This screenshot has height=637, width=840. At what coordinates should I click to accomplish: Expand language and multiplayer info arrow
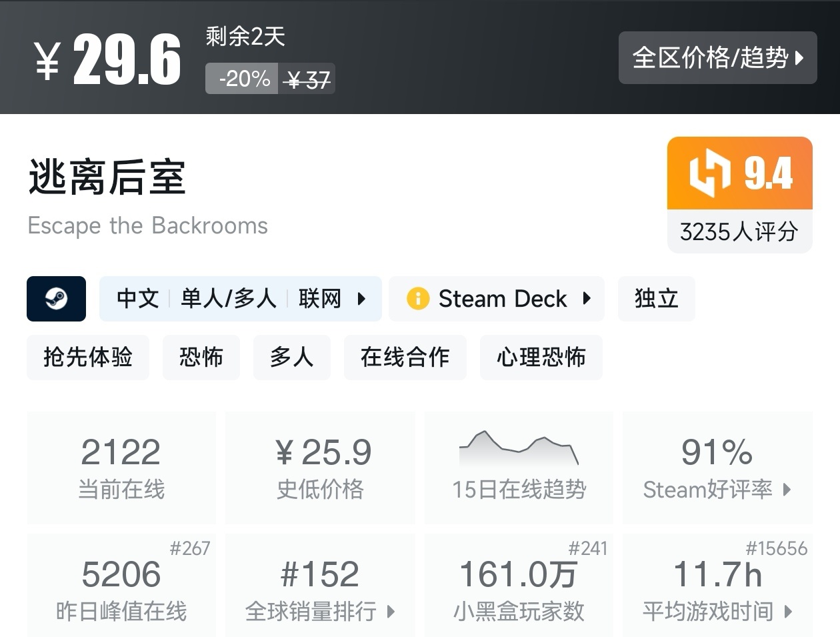[361, 298]
